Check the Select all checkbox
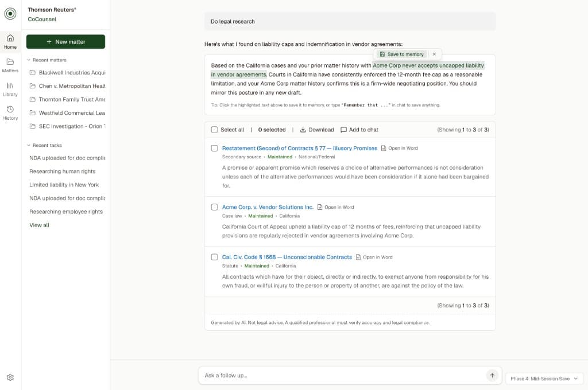Viewport: 588px width, 390px height. [215, 130]
